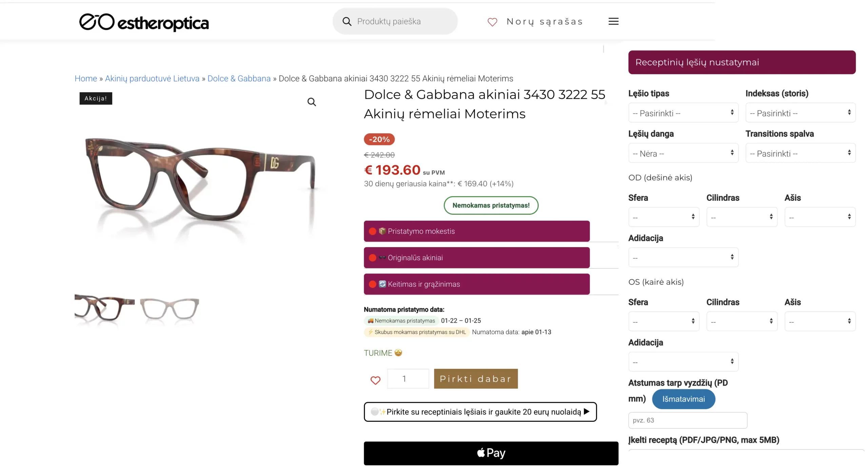Open the Indeksas (storis) dropdown
This screenshot has width=868, height=470.
click(800, 113)
